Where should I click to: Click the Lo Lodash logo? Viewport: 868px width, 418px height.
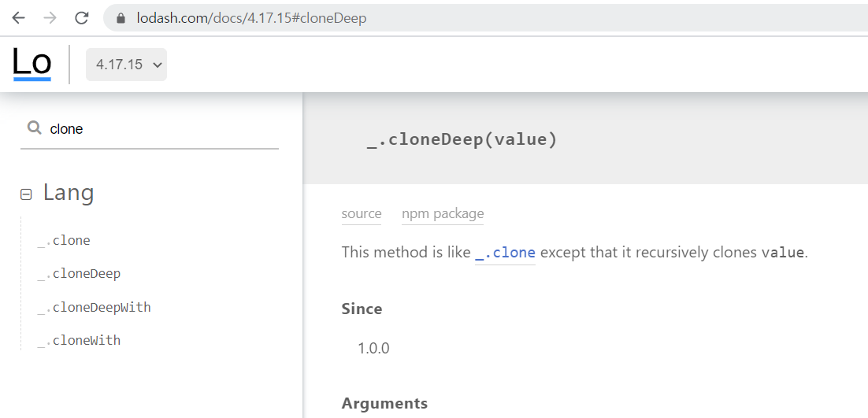(x=32, y=64)
